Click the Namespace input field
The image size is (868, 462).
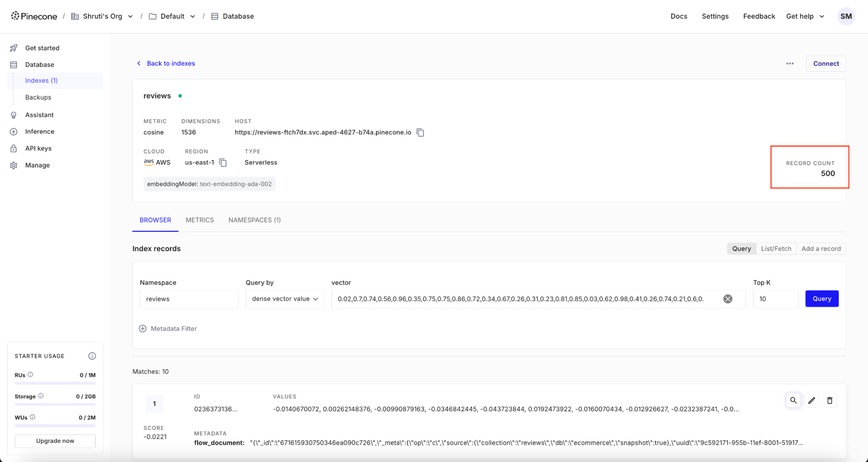click(x=189, y=299)
